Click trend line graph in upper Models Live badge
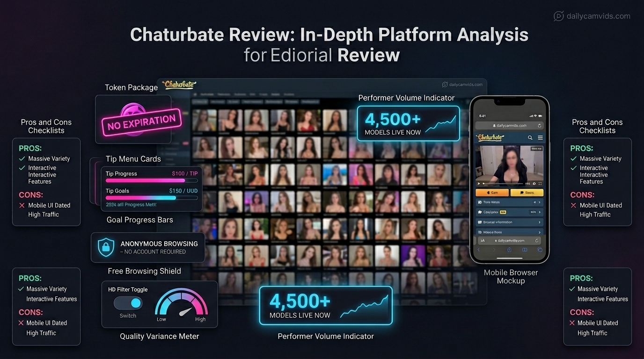644x359 pixels. [440, 124]
